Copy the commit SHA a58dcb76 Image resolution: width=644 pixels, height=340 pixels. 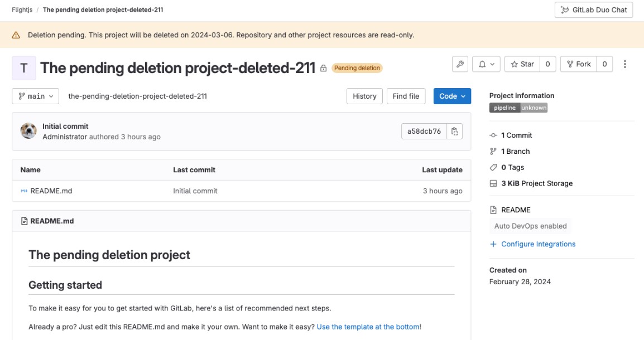tap(454, 130)
